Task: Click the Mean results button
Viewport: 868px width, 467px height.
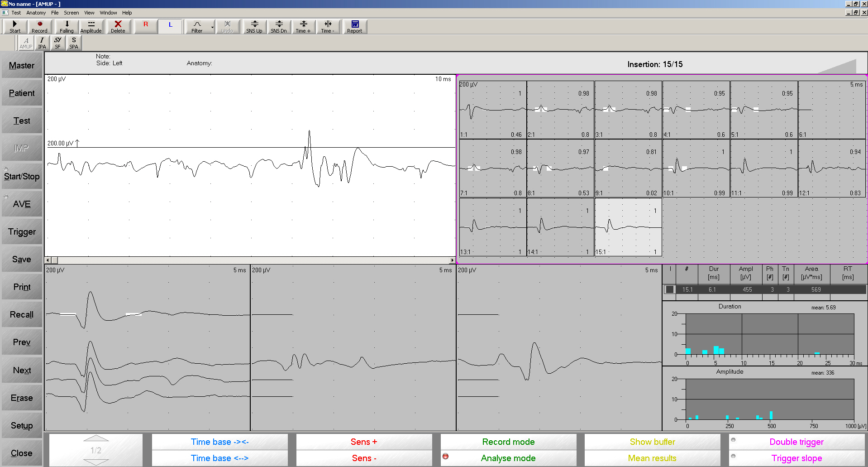Action: pos(652,458)
